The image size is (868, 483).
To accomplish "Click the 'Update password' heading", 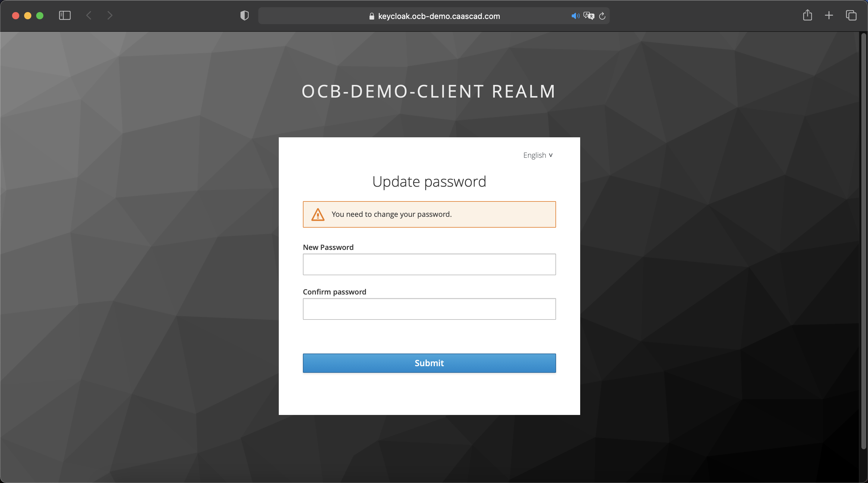I will click(429, 182).
